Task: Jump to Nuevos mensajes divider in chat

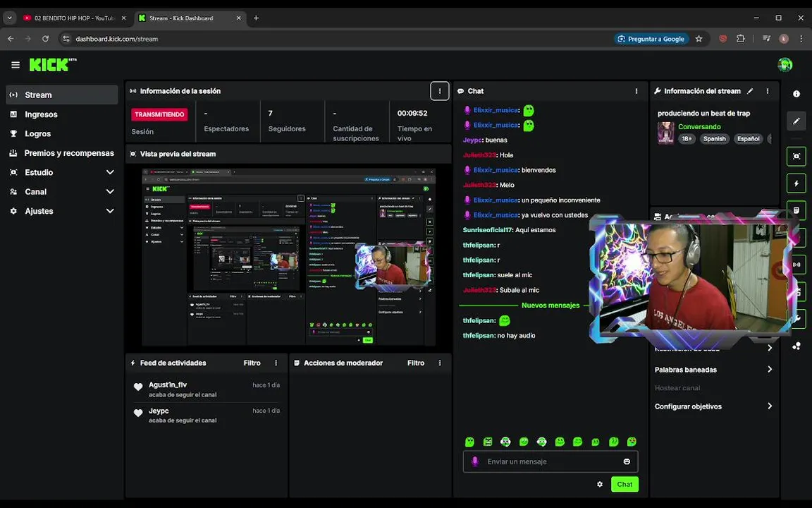Action: [x=550, y=306]
